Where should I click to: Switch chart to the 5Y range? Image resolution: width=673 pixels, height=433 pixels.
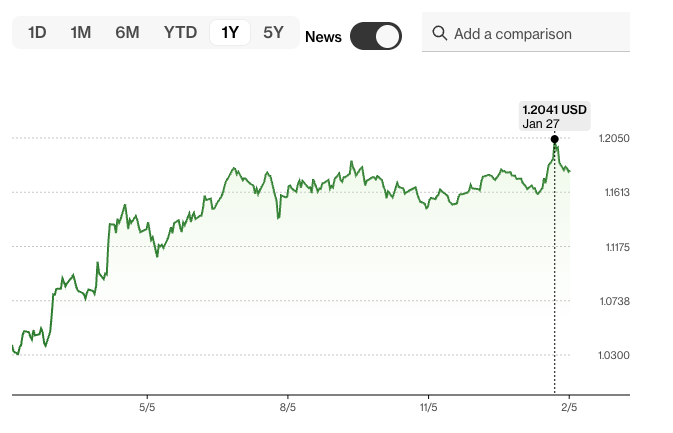tap(273, 32)
